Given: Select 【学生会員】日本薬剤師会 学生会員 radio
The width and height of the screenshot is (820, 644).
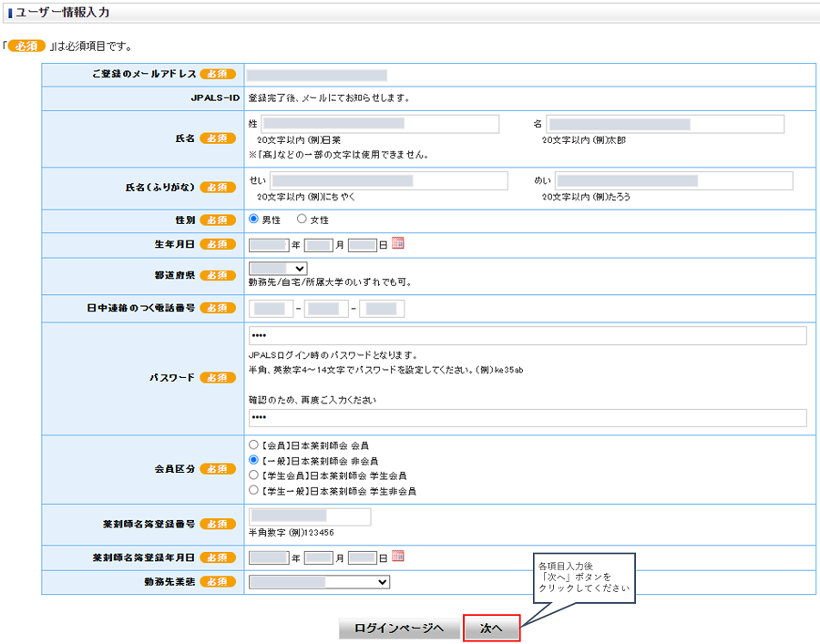Looking at the screenshot, I should point(254,475).
